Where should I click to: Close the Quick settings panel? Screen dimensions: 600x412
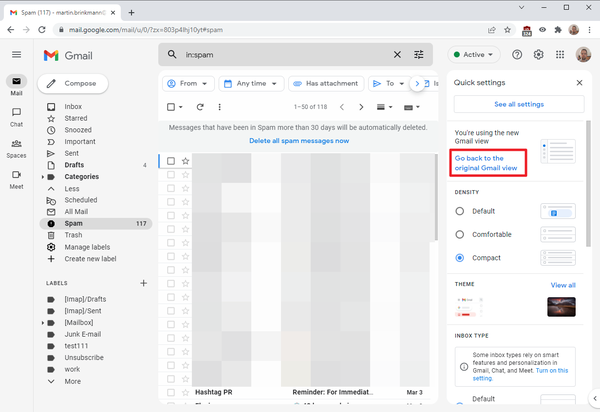pyautogui.click(x=579, y=83)
